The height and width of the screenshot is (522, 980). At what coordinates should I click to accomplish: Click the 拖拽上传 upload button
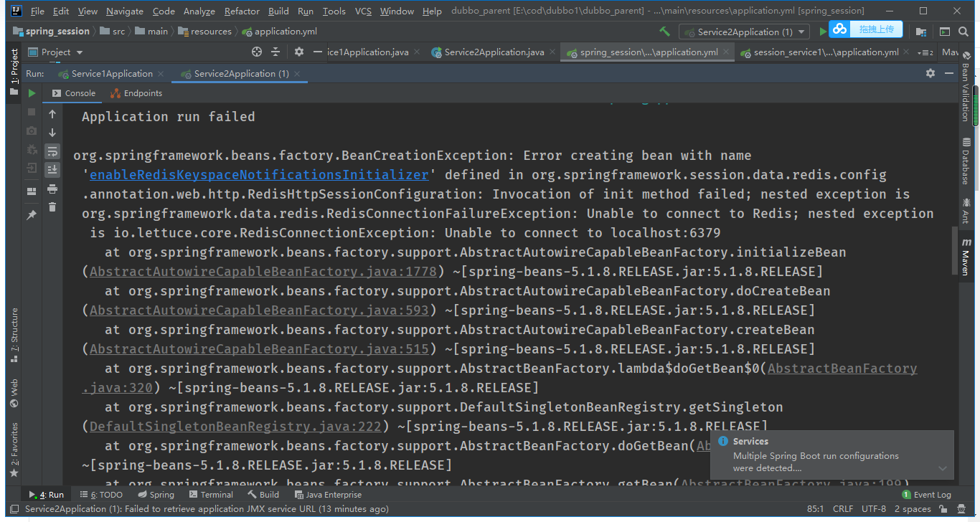coord(876,29)
